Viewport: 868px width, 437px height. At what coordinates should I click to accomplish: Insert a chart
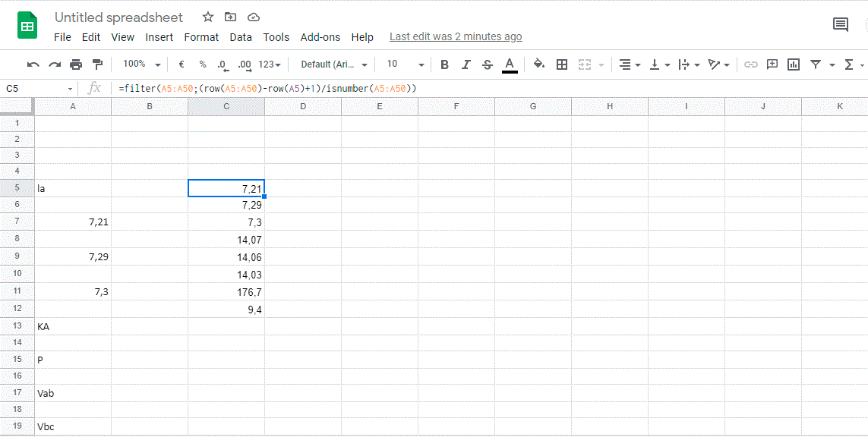(x=794, y=64)
